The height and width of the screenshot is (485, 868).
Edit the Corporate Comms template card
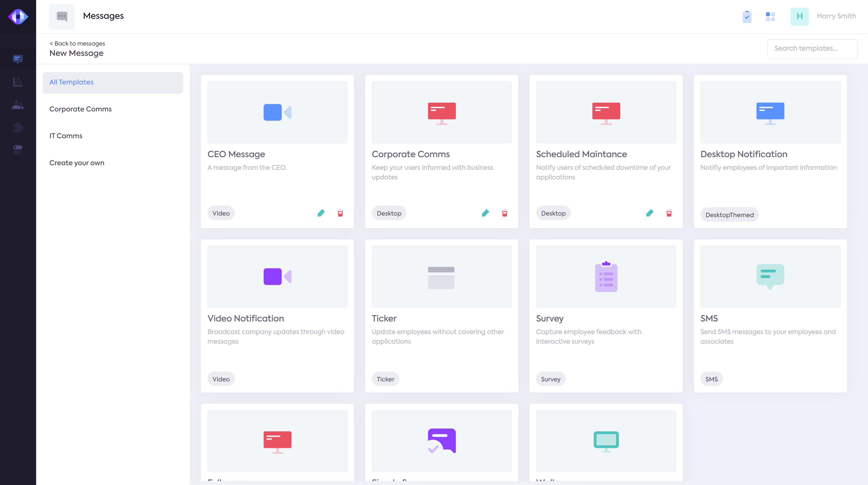tap(485, 213)
